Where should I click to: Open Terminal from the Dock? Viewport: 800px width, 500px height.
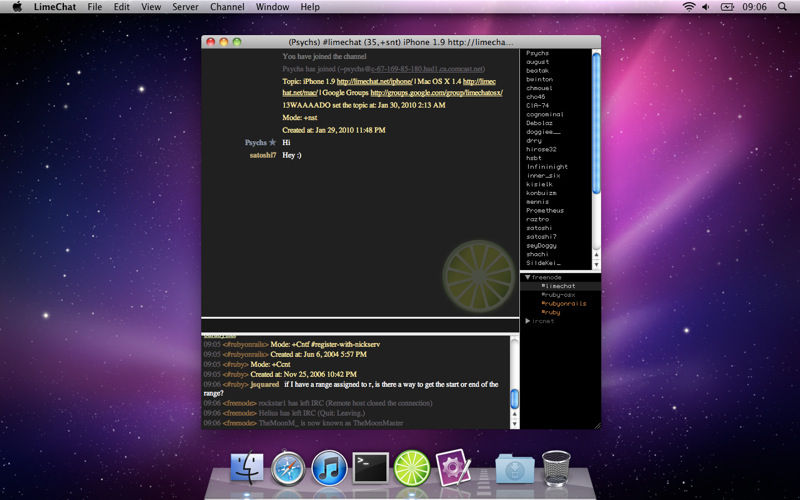pos(370,467)
